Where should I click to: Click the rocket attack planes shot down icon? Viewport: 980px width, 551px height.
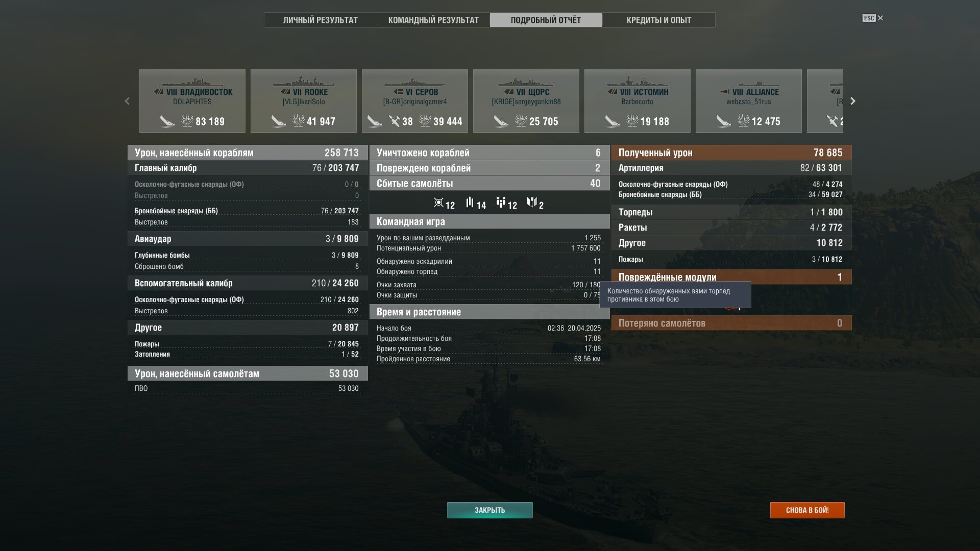click(x=470, y=203)
